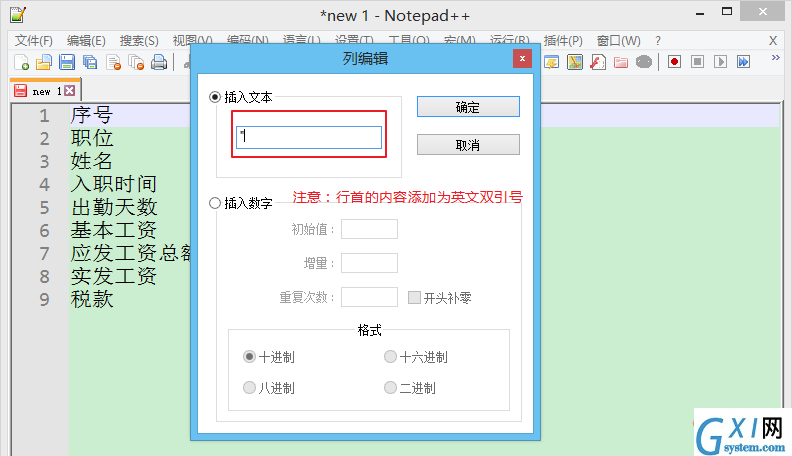Image resolution: width=792 pixels, height=456 pixels.
Task: Print the document with printer icon
Action: 159,62
